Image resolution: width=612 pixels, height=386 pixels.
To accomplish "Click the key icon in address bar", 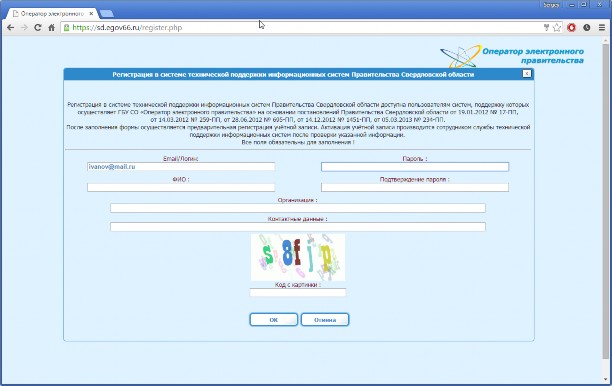I will click(546, 28).
